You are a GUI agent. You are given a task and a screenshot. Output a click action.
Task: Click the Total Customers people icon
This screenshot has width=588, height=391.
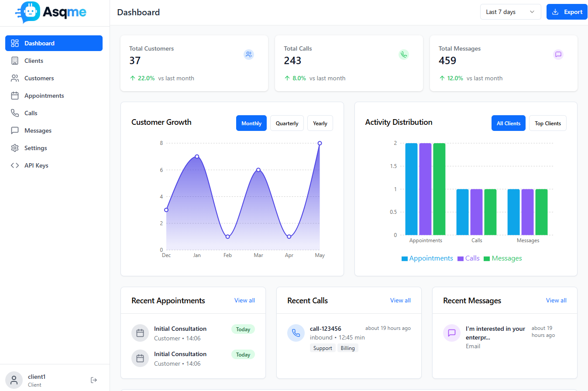pyautogui.click(x=249, y=55)
